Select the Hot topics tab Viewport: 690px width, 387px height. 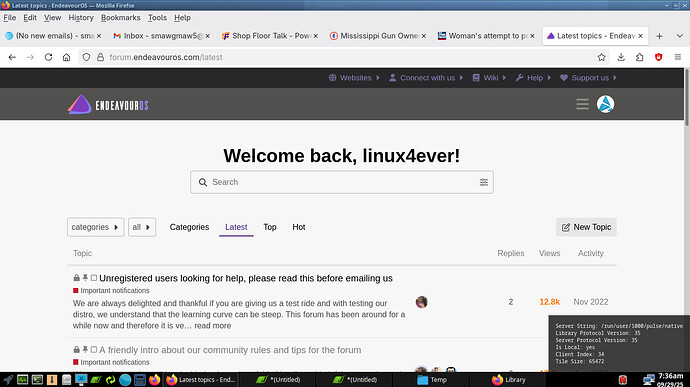tap(299, 227)
